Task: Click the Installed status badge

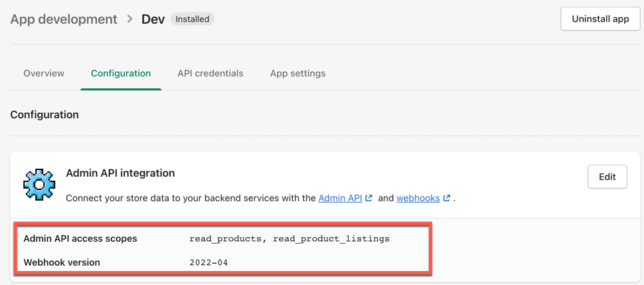Action: [193, 19]
